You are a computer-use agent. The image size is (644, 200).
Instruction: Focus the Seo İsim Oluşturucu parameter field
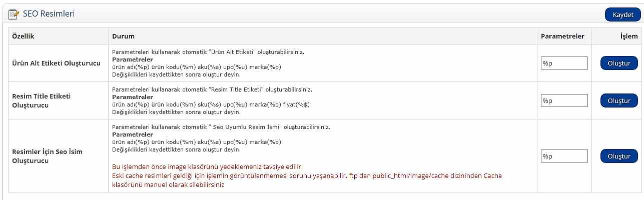564,156
